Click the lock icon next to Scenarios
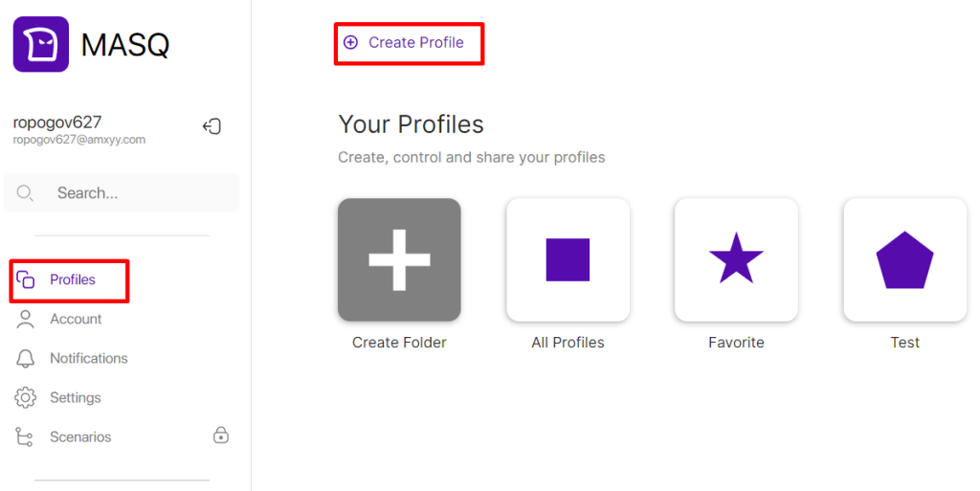 pyautogui.click(x=221, y=435)
